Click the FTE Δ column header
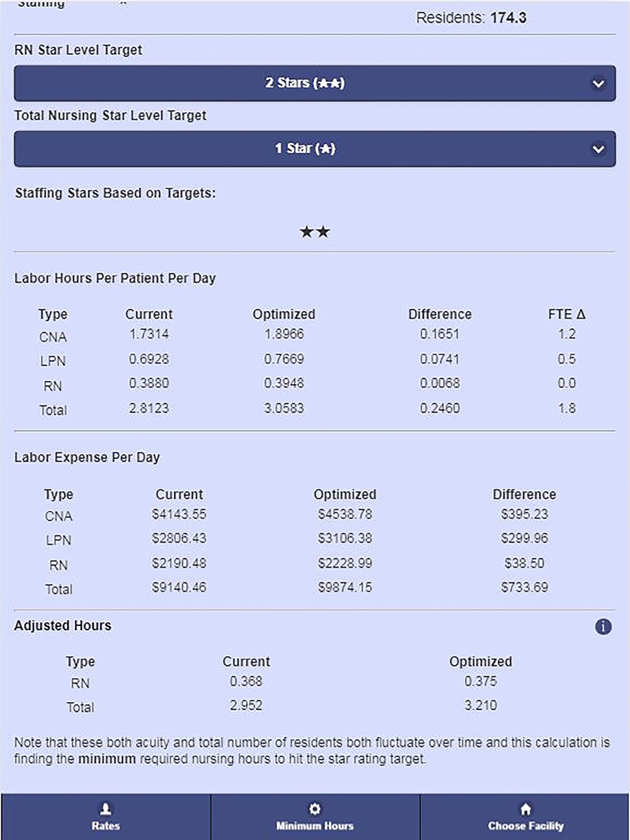This screenshot has width=630, height=840. 566,314
